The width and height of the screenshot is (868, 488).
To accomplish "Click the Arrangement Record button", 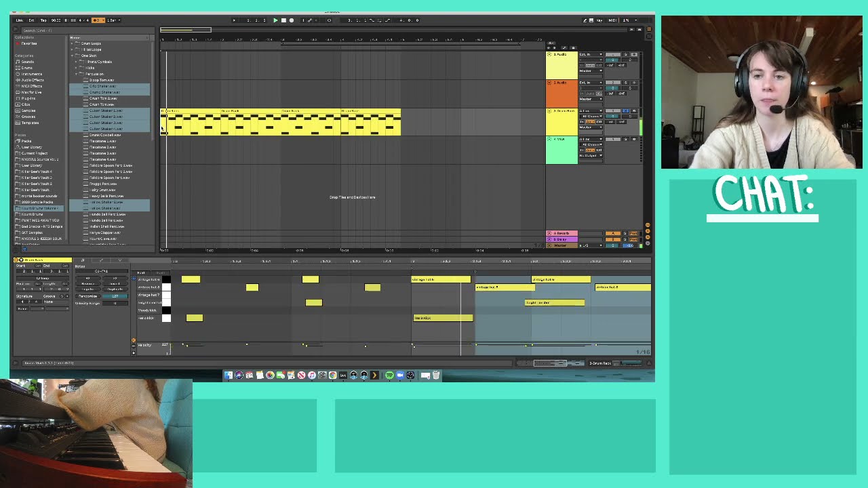I will [x=292, y=20].
